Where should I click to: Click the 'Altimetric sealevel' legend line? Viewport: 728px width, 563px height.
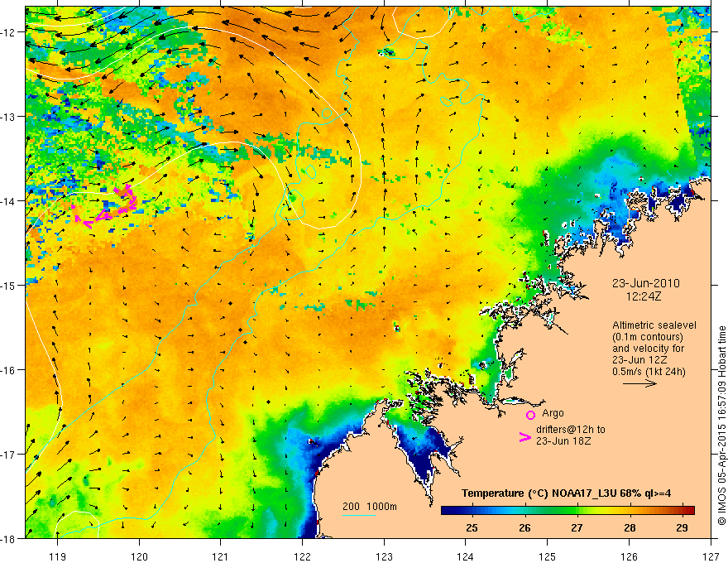[654, 325]
